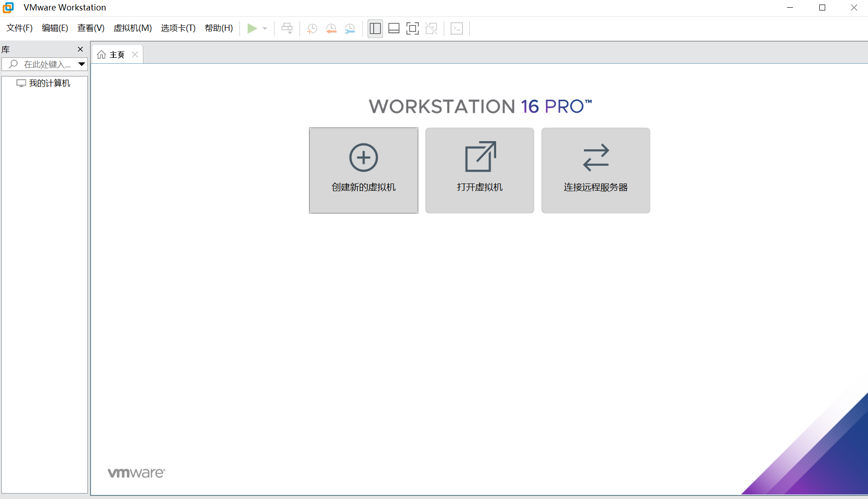868x499 pixels.
Task: Toggle the library sidebar view icon
Action: coord(375,28)
